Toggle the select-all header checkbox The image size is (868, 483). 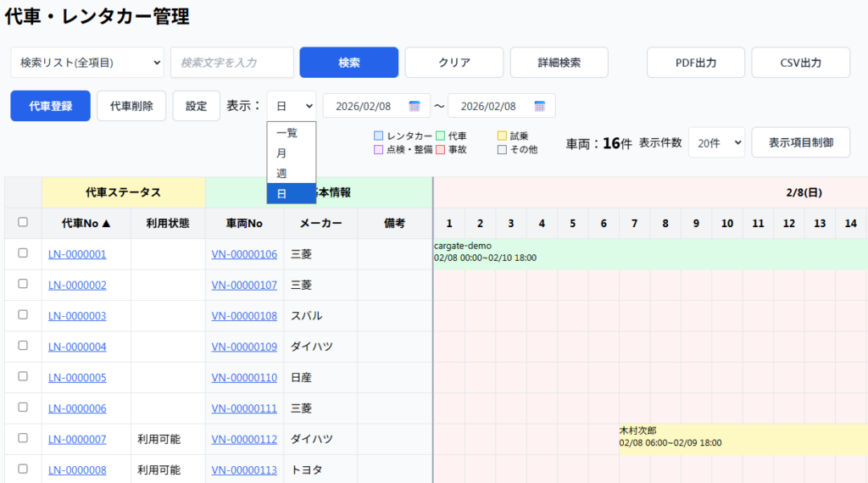pyautogui.click(x=23, y=223)
